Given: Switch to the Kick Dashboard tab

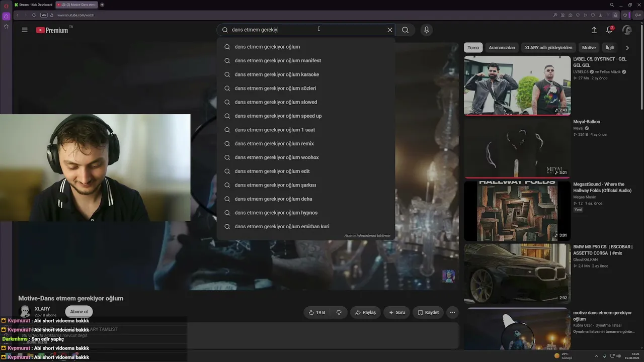Looking at the screenshot, I should 34,5.
